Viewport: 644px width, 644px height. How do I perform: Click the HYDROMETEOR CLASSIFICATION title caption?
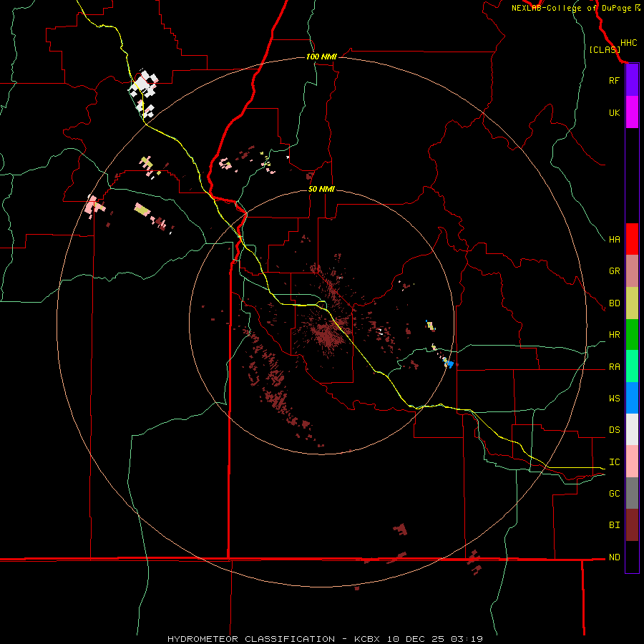[251, 639]
